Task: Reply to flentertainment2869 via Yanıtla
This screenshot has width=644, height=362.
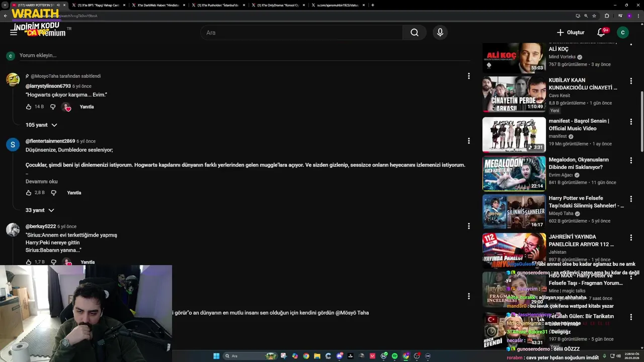Action: click(74, 193)
